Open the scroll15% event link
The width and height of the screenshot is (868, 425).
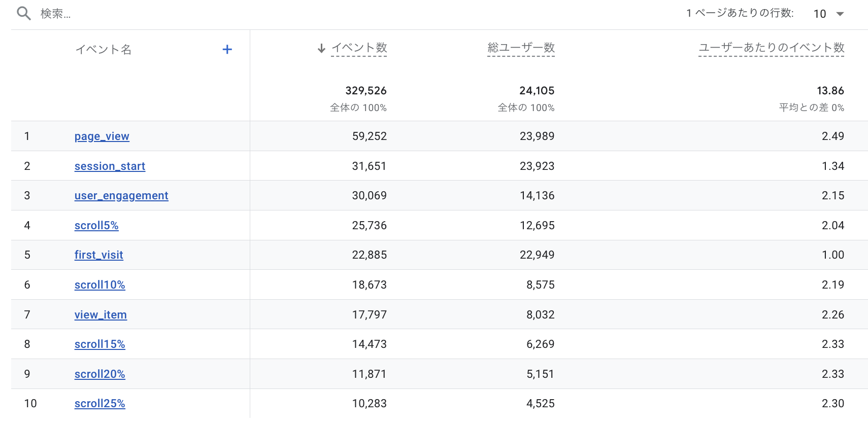99,344
